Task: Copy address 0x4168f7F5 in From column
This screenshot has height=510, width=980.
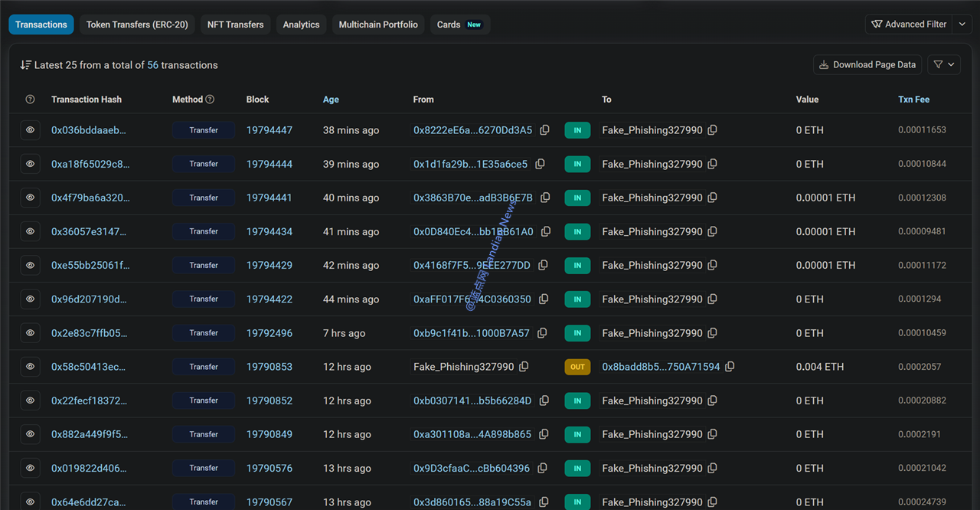Action: (543, 265)
